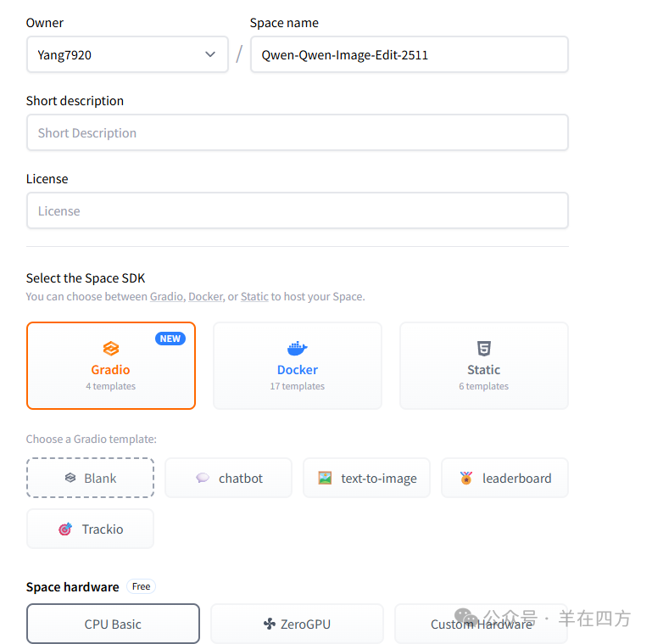Screen dimensions: 652x644
Task: Click the Gradio logo icon
Action: pyautogui.click(x=111, y=349)
